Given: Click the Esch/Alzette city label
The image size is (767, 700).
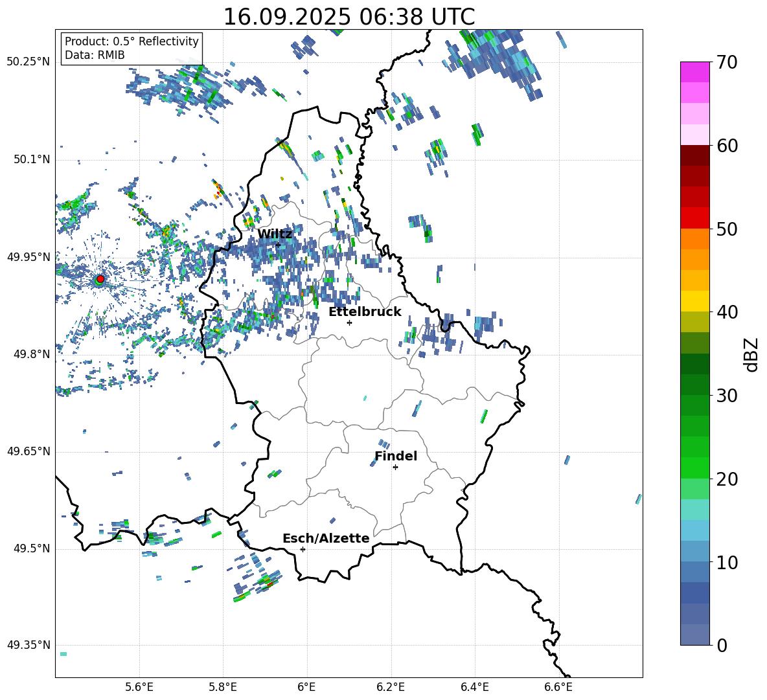Looking at the screenshot, I should (x=326, y=538).
